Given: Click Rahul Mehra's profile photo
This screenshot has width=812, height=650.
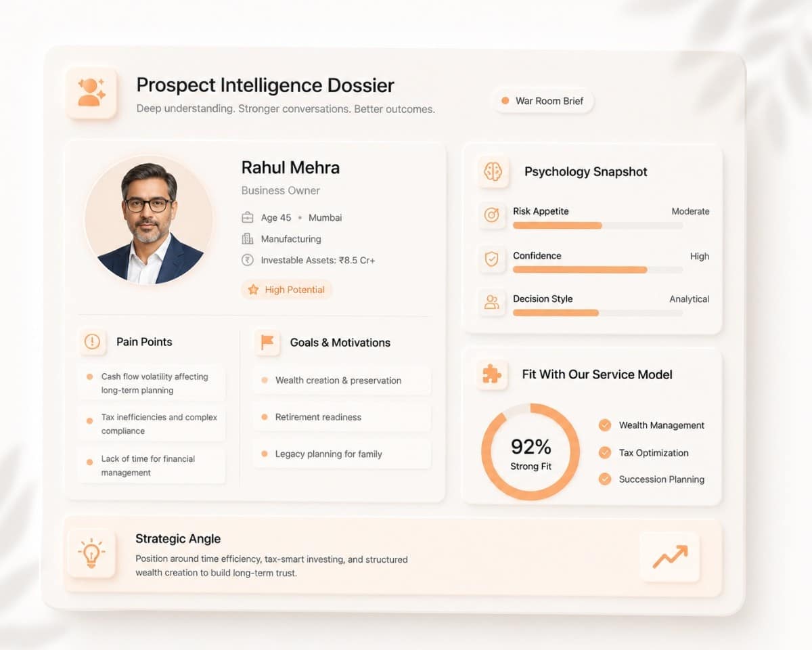Looking at the screenshot, I should [x=149, y=220].
